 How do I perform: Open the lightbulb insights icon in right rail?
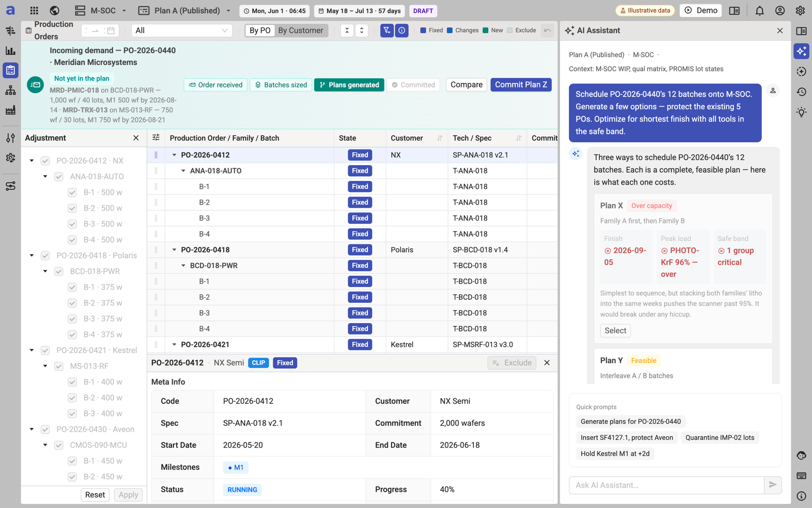tap(801, 112)
